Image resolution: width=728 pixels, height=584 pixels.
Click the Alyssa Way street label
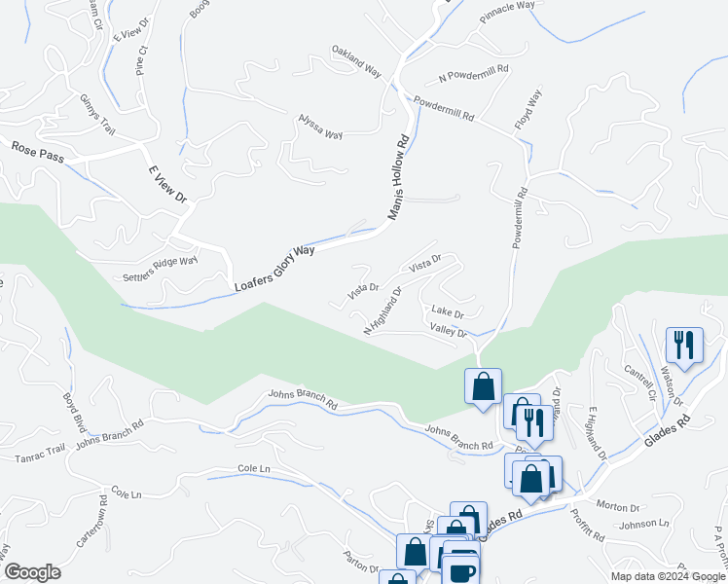point(320,128)
